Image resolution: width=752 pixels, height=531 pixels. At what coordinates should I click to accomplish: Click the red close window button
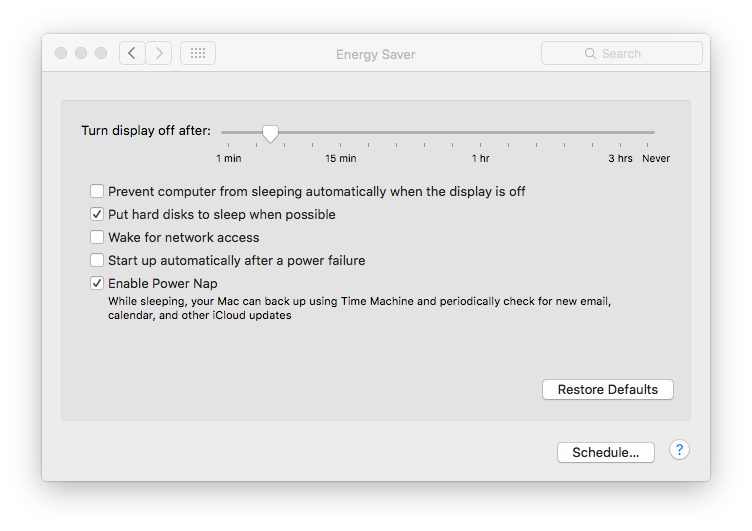pyautogui.click(x=61, y=53)
